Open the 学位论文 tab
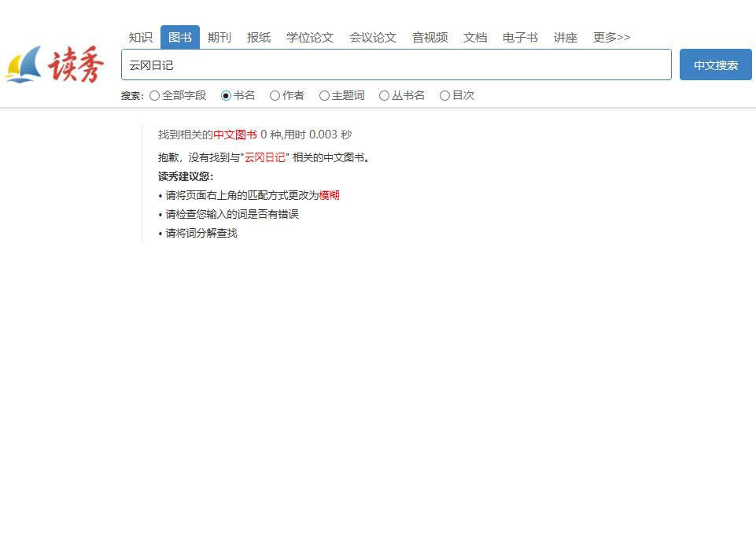This screenshot has width=756, height=535. pyautogui.click(x=310, y=38)
